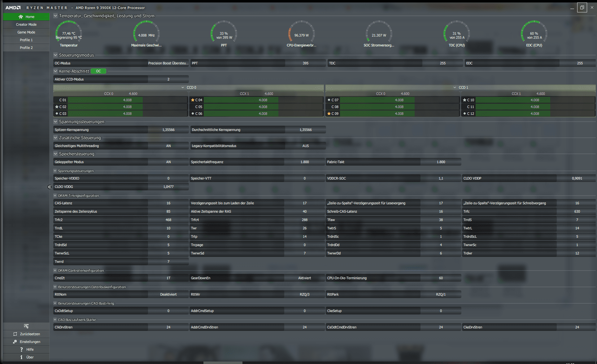Click the CAS-Latenz value 16
597x364 pixels.
[168, 203]
